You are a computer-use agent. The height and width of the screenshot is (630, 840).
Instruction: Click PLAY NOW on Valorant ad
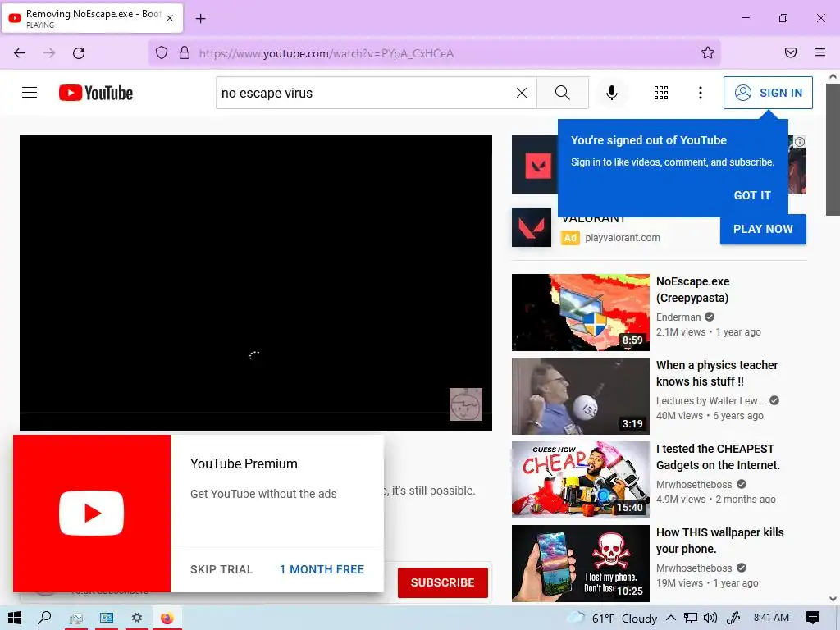(x=763, y=229)
